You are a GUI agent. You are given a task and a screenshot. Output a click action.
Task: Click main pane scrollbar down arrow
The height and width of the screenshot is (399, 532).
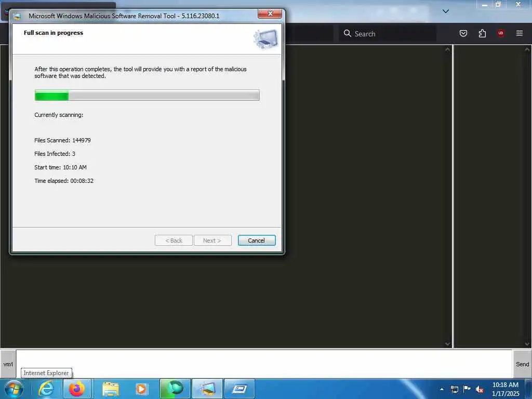coord(447,344)
